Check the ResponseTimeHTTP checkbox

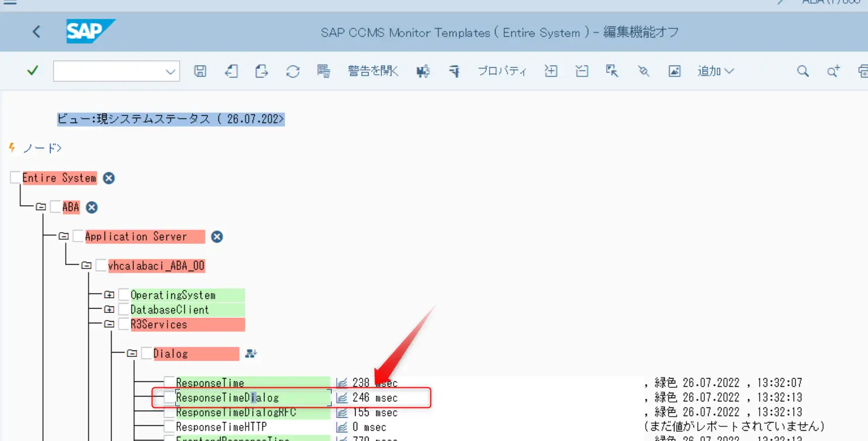(169, 426)
